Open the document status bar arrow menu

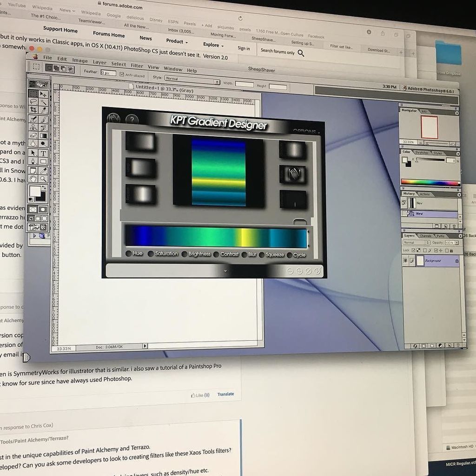[x=145, y=346]
